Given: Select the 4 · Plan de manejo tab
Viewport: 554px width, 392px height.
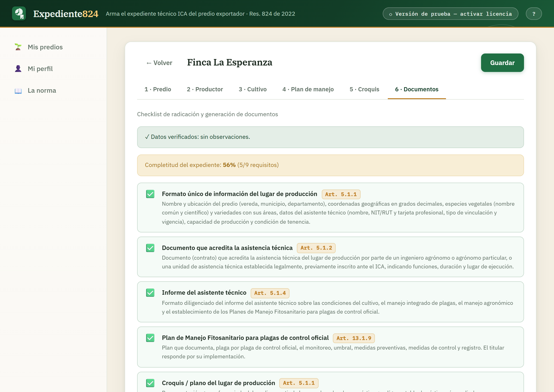Looking at the screenshot, I should click(308, 89).
